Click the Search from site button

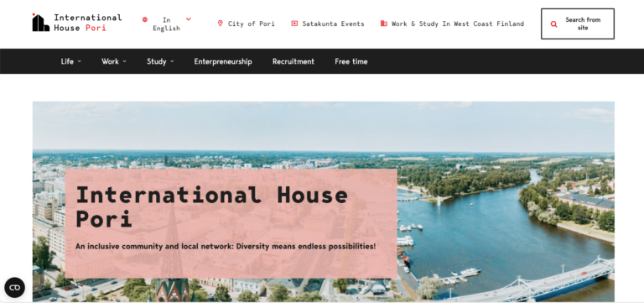(578, 24)
